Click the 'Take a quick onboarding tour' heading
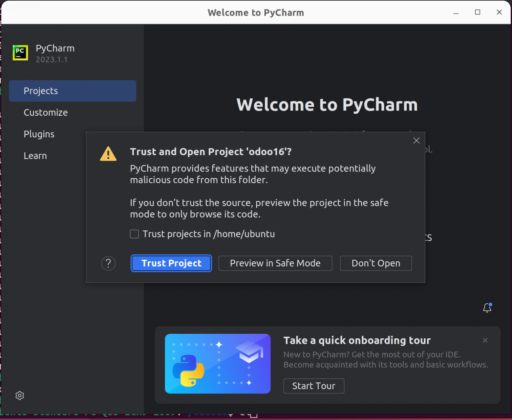512x420 pixels. (x=357, y=340)
